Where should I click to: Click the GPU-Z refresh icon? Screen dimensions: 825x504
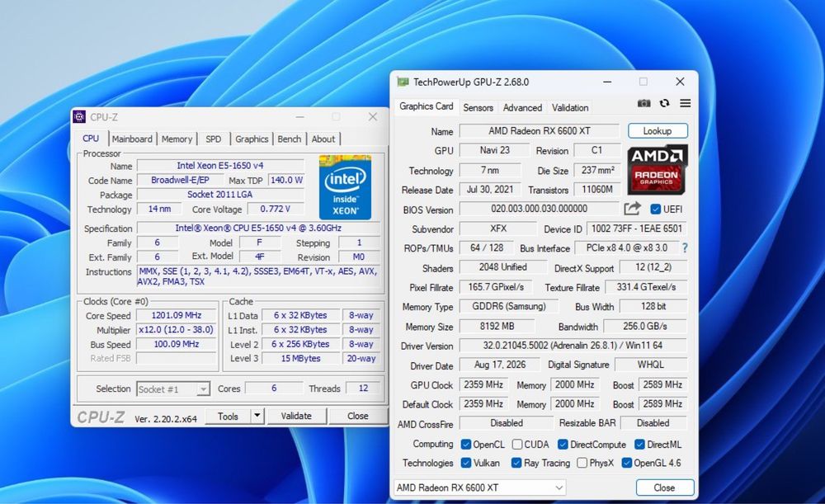tap(664, 104)
